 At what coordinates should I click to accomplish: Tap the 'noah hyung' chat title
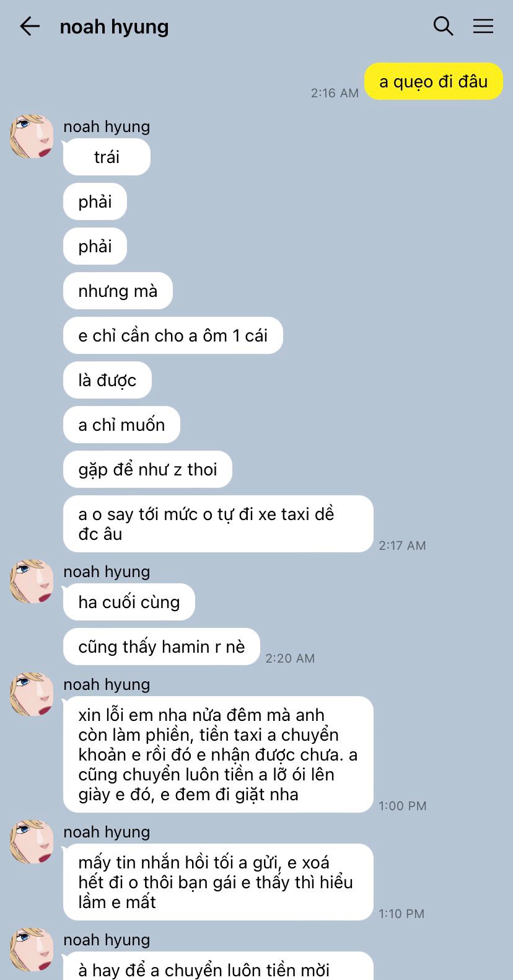coord(114,27)
